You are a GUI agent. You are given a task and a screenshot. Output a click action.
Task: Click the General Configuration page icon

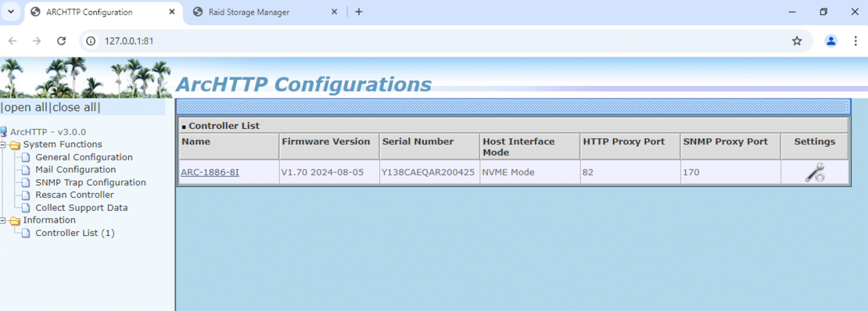point(26,158)
